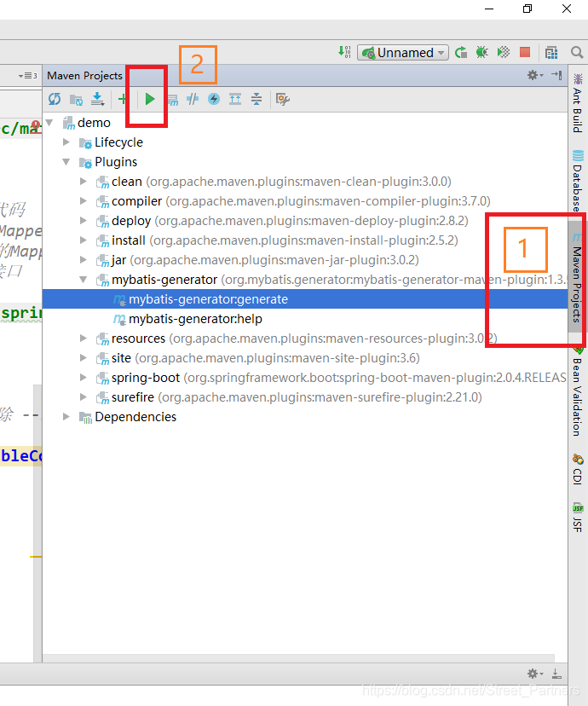
Task: Generate sources and update folders icon
Action: [x=76, y=99]
